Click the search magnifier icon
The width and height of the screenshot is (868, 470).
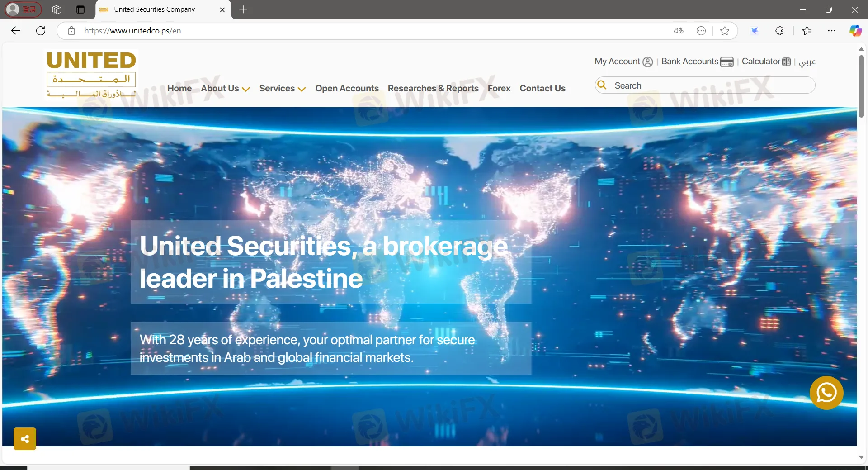[602, 85]
